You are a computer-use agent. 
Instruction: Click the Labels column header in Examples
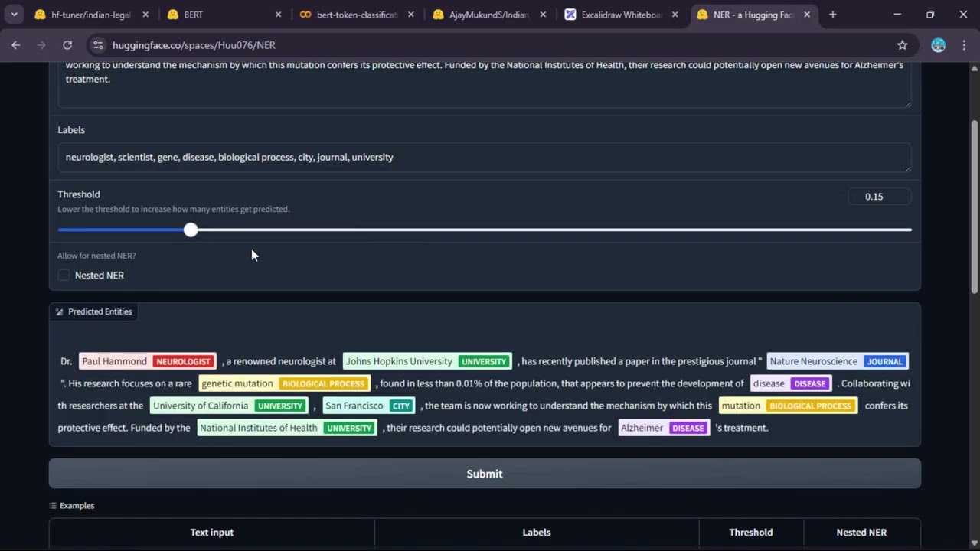(x=537, y=533)
